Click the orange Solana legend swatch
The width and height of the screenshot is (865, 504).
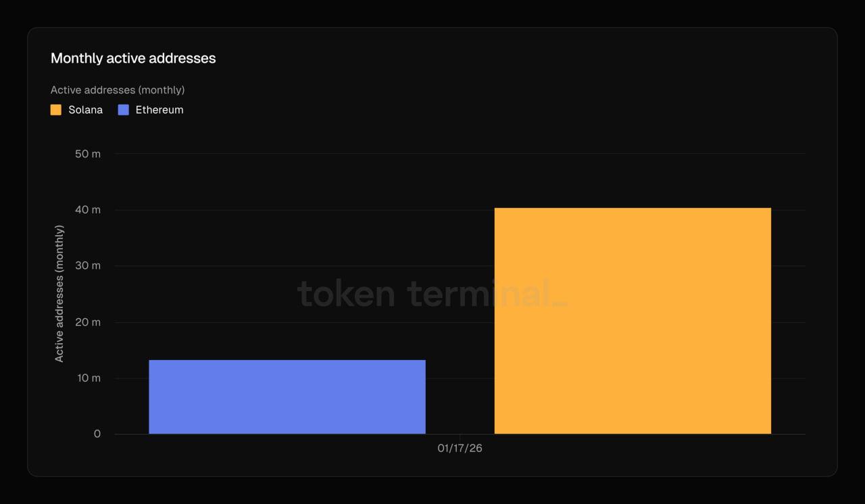tap(56, 109)
